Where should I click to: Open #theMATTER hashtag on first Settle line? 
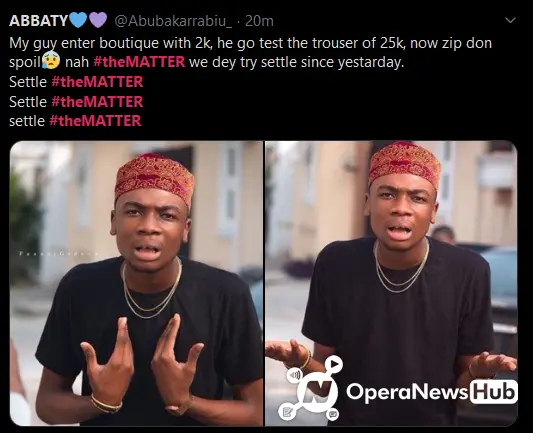(x=97, y=82)
